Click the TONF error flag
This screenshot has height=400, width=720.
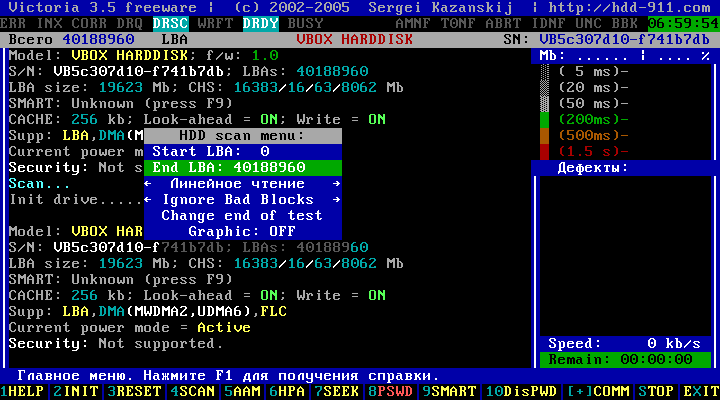pos(458,23)
